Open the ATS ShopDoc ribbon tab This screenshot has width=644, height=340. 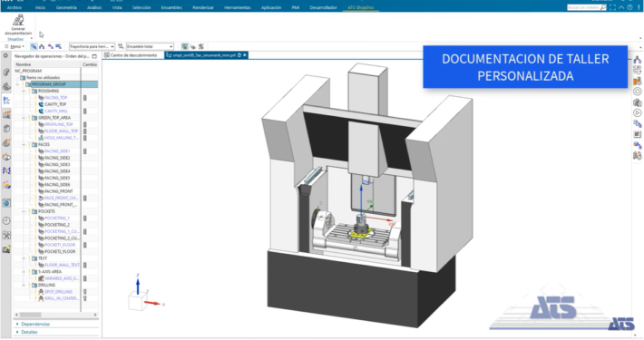click(x=361, y=7)
